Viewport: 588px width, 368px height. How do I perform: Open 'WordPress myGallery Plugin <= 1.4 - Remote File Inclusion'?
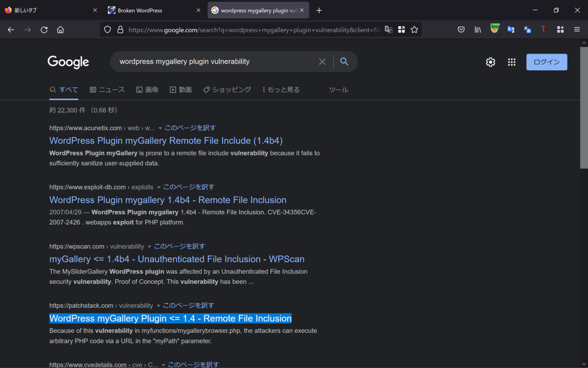coord(171,318)
